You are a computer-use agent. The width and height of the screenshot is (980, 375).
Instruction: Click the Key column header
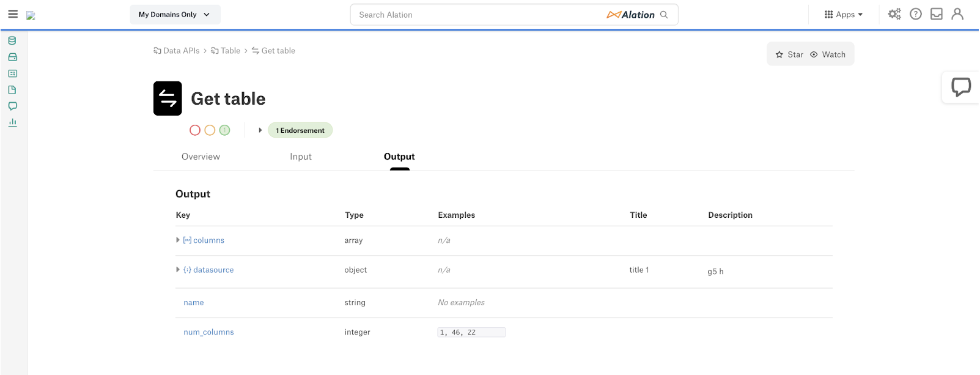point(183,215)
